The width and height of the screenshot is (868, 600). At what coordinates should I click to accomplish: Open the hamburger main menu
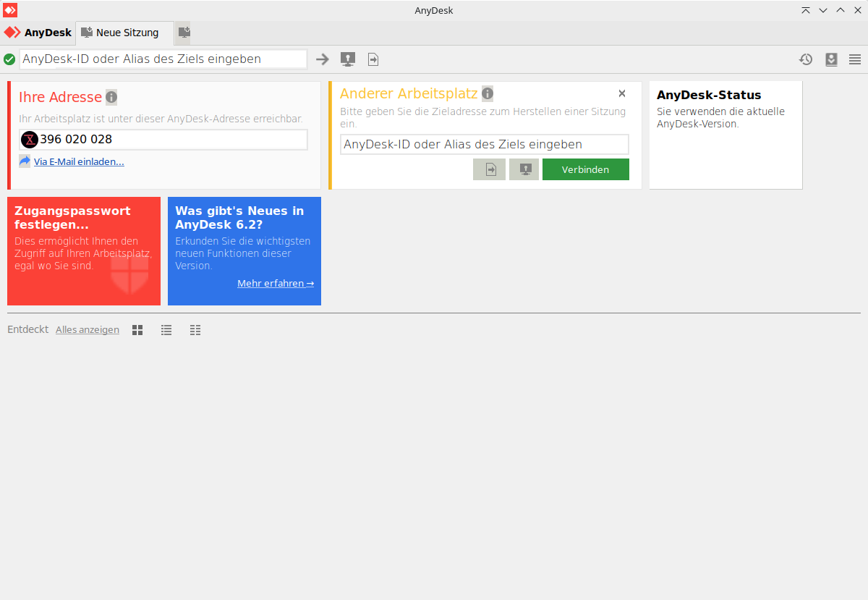click(x=855, y=59)
